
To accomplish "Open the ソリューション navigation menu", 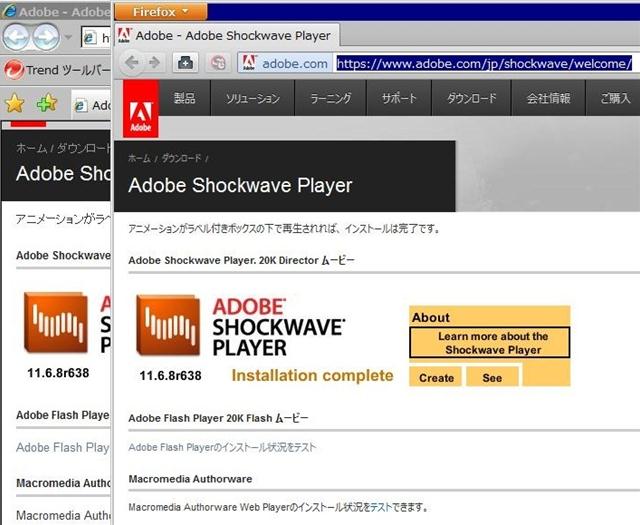I will [x=253, y=98].
